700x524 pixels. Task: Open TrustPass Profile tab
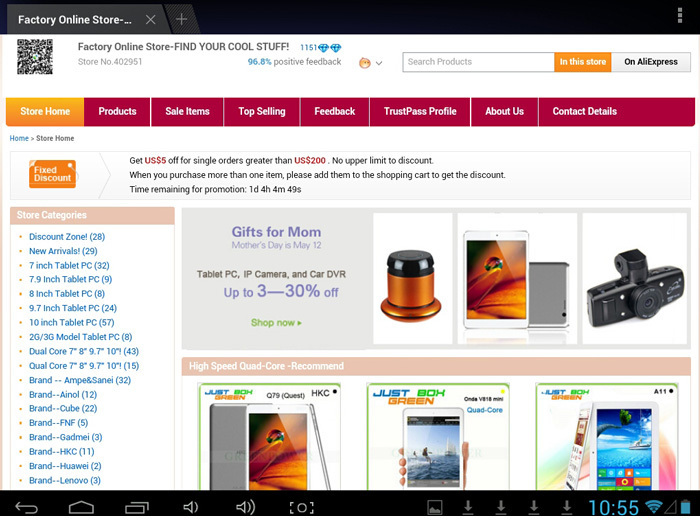(x=420, y=112)
